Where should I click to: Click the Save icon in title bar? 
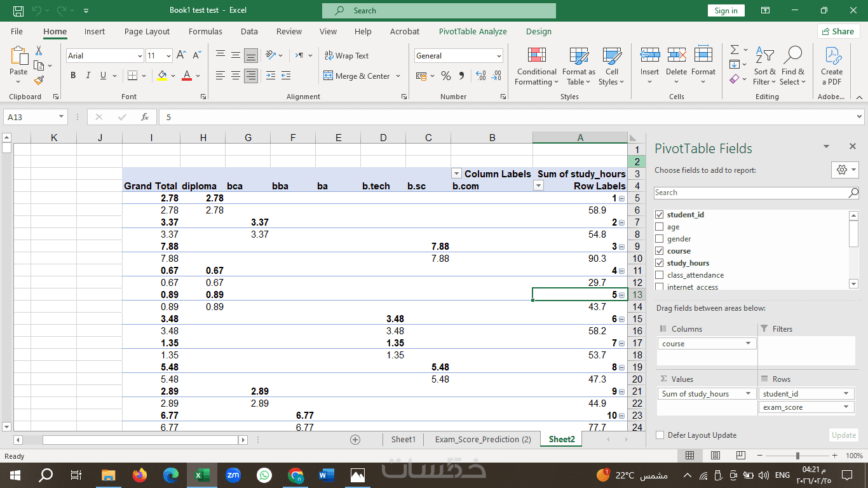tap(18, 10)
